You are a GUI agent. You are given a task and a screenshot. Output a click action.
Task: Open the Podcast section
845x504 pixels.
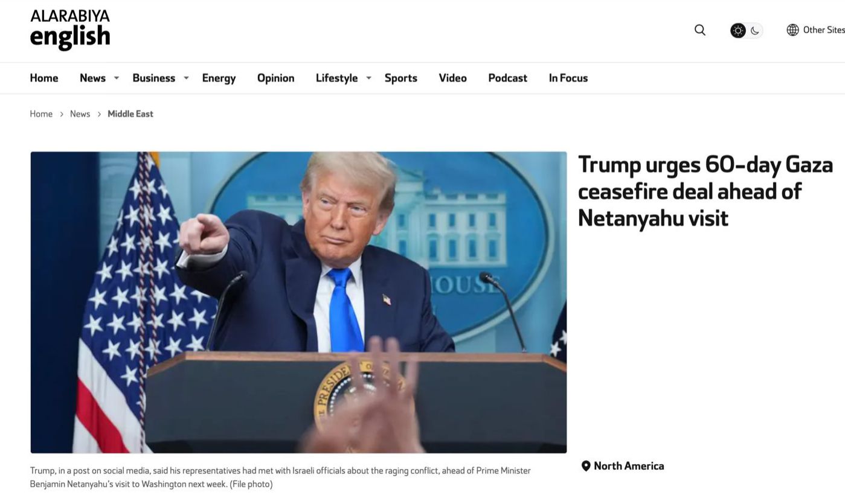507,78
